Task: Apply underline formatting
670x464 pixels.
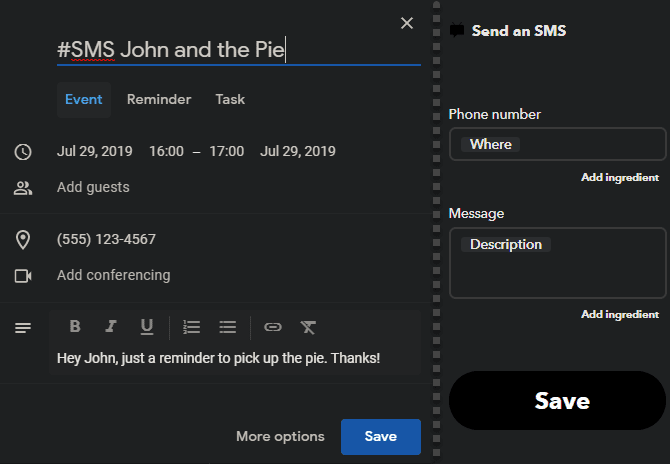Action: [x=147, y=326]
